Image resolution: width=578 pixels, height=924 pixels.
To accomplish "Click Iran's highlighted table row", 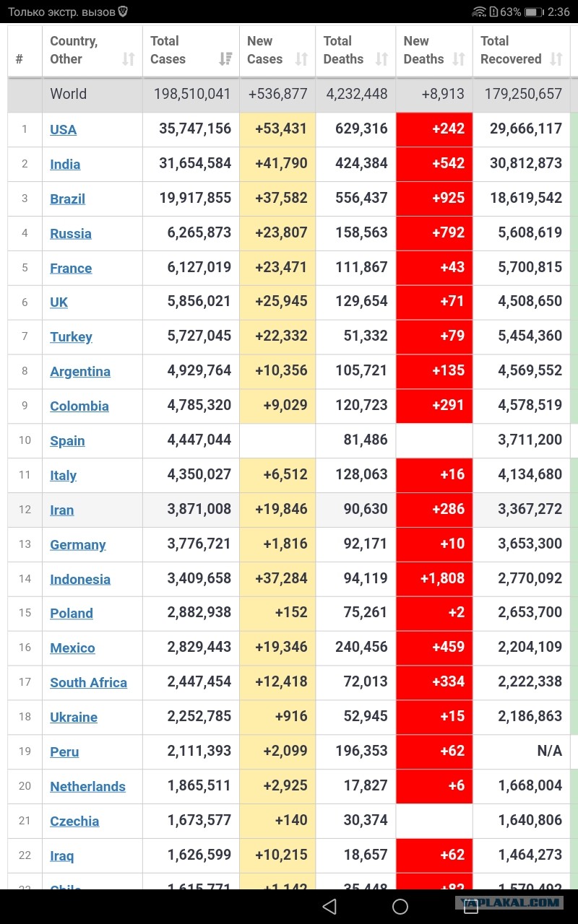I will point(289,510).
